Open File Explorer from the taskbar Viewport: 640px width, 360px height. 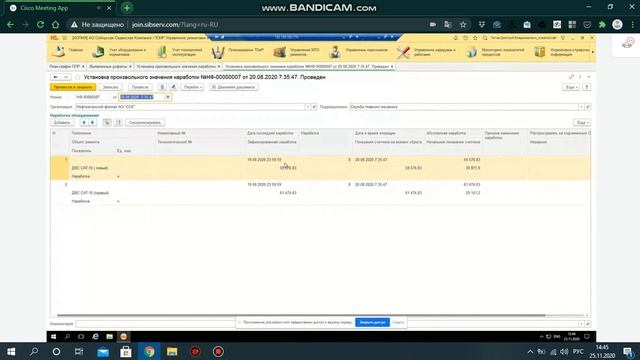(x=172, y=352)
